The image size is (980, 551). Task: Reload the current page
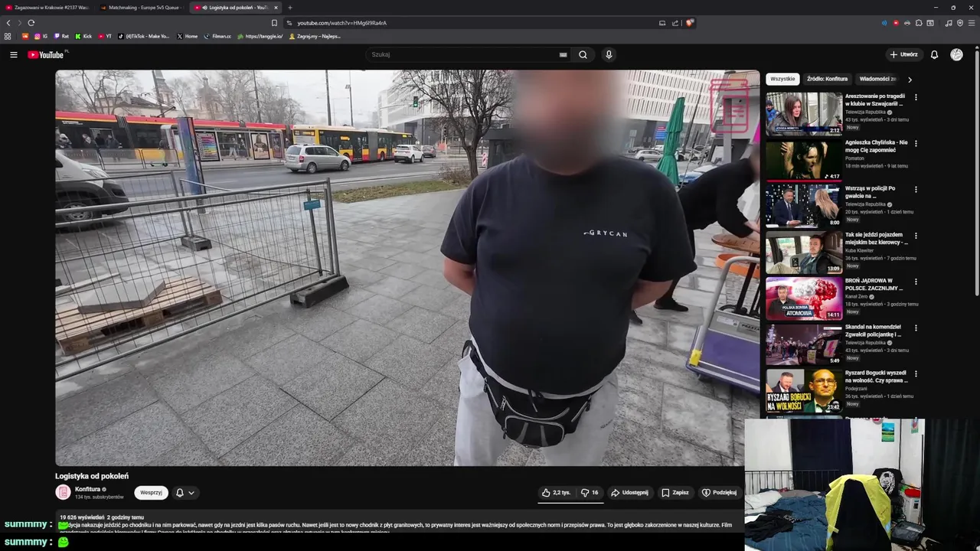click(x=31, y=23)
